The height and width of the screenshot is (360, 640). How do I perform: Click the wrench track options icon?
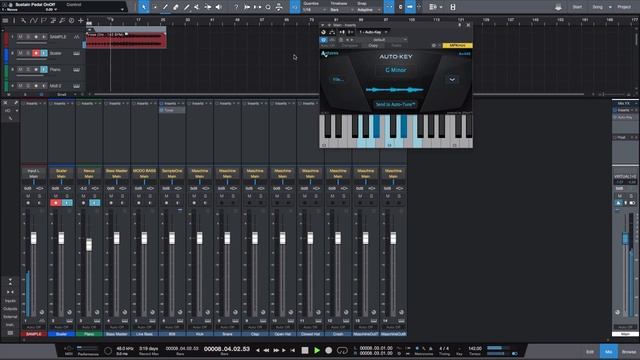point(24,20)
